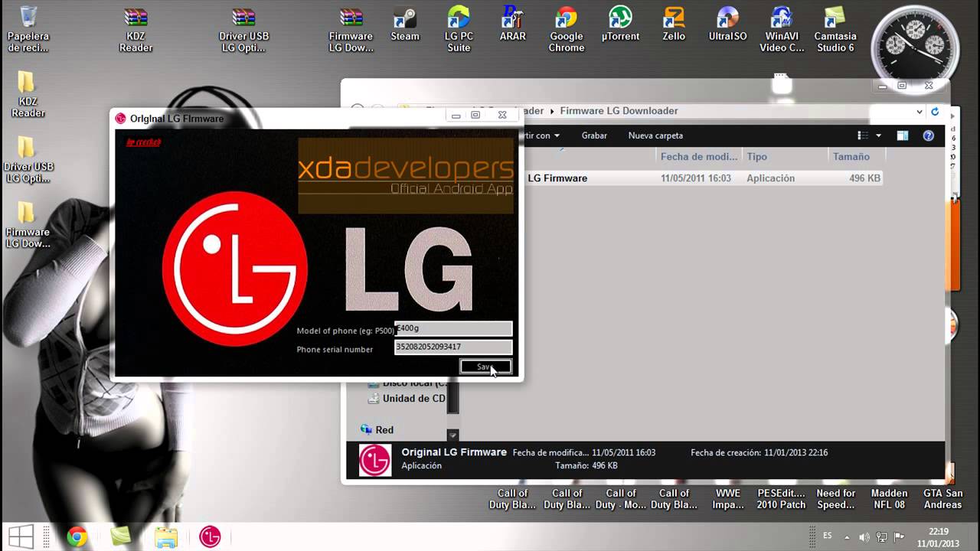Open the WWE Impact desktop shortcut
This screenshot has width=980, height=551.
click(x=728, y=499)
